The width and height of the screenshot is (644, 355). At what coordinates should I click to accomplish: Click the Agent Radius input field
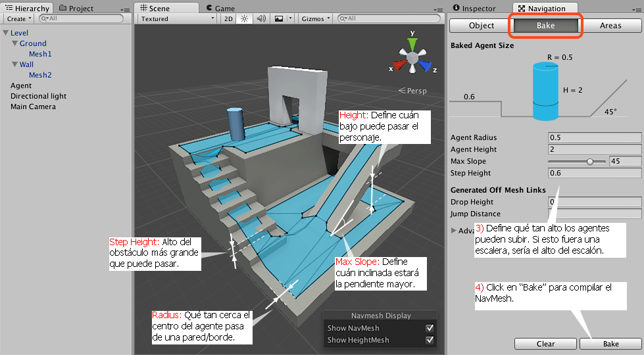point(595,137)
